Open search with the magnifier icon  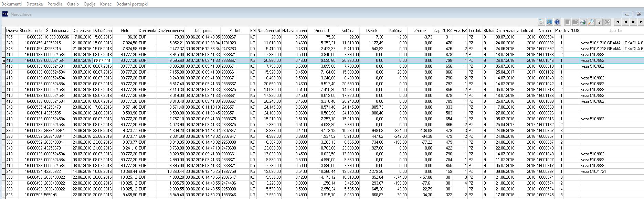tap(591, 22)
